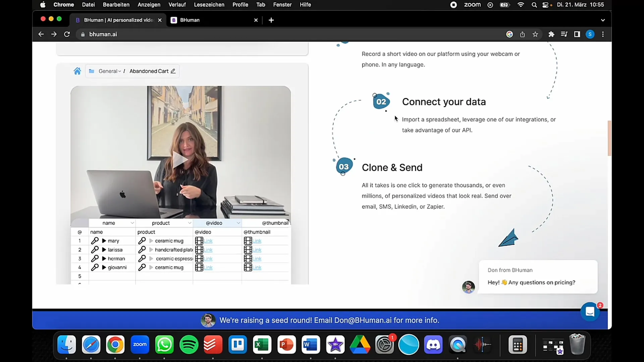Click the 'link' in @video column for mary

point(208,240)
